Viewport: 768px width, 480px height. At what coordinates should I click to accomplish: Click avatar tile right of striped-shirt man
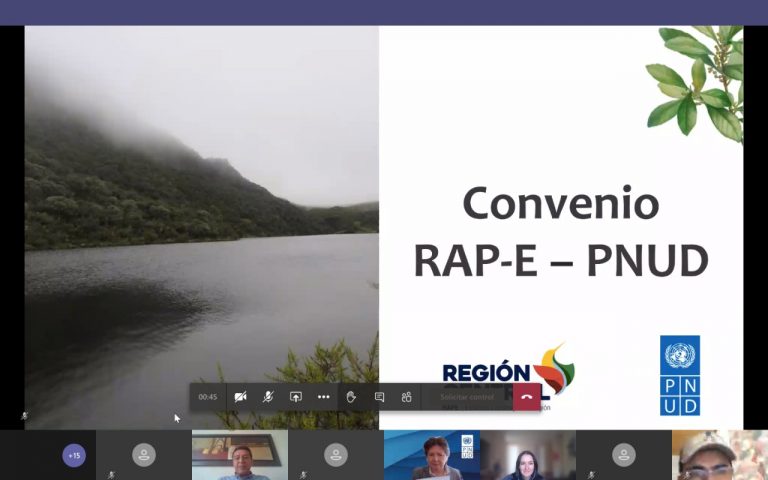click(336, 456)
